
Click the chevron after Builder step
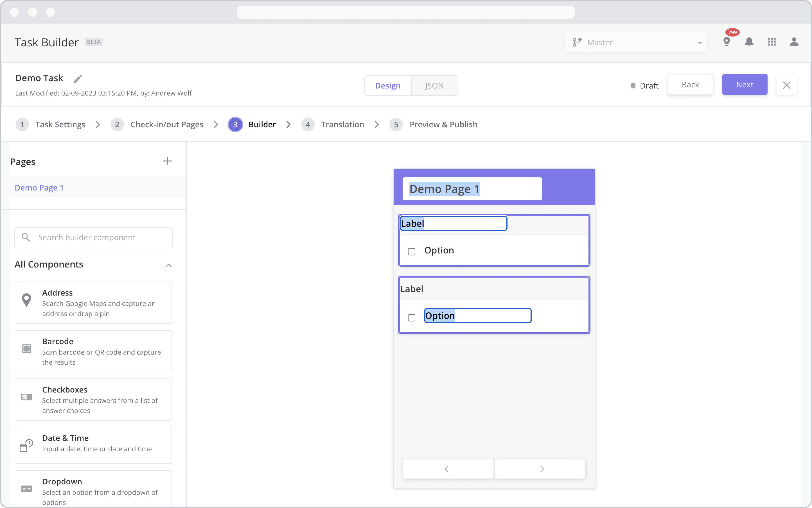coord(288,125)
